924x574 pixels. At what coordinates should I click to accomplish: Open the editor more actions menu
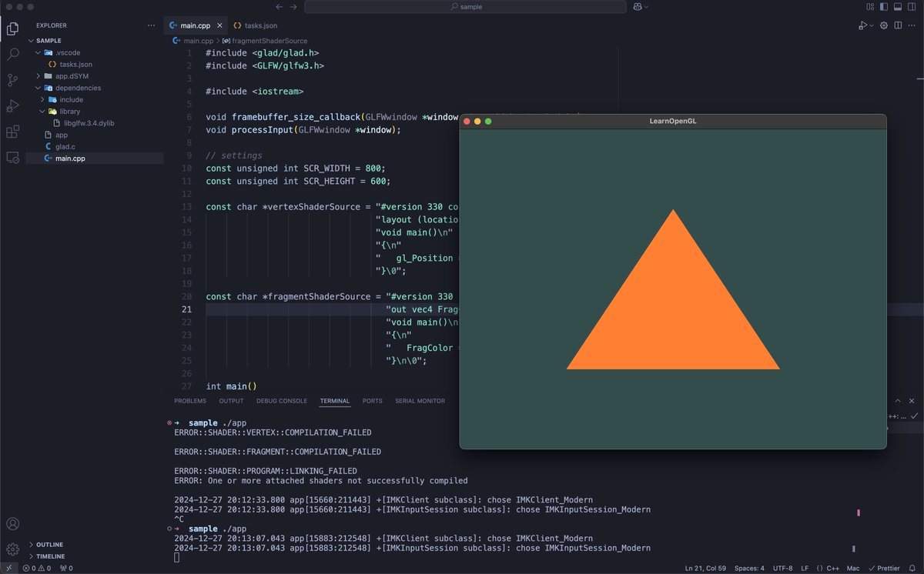point(912,25)
